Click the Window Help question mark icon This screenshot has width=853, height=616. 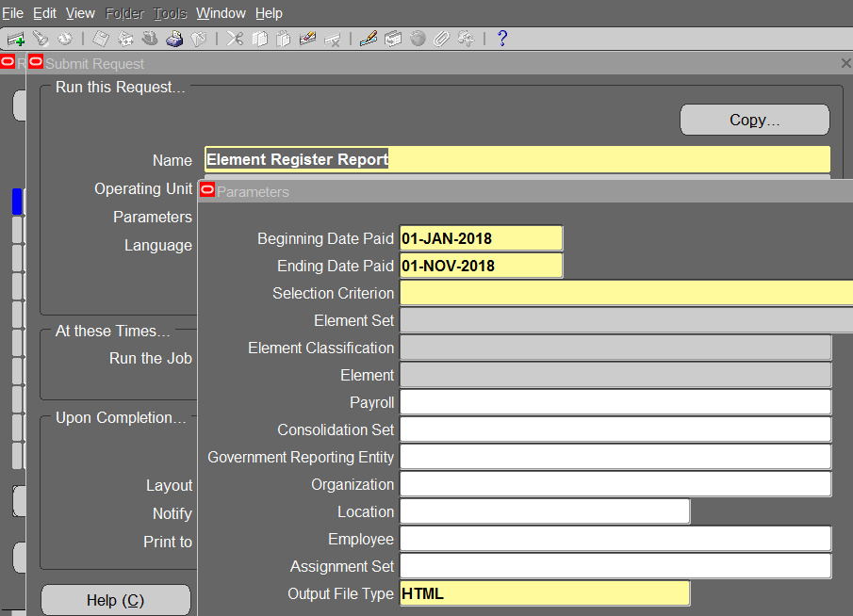502,39
